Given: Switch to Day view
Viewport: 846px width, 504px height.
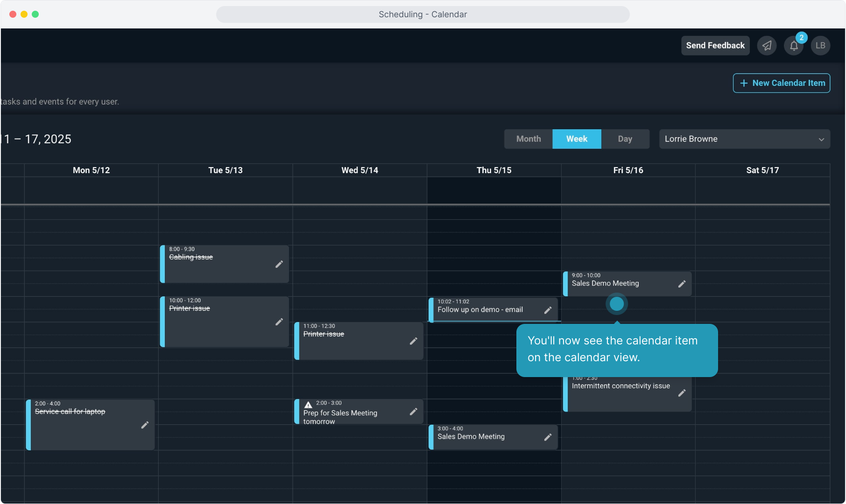Looking at the screenshot, I should point(625,139).
